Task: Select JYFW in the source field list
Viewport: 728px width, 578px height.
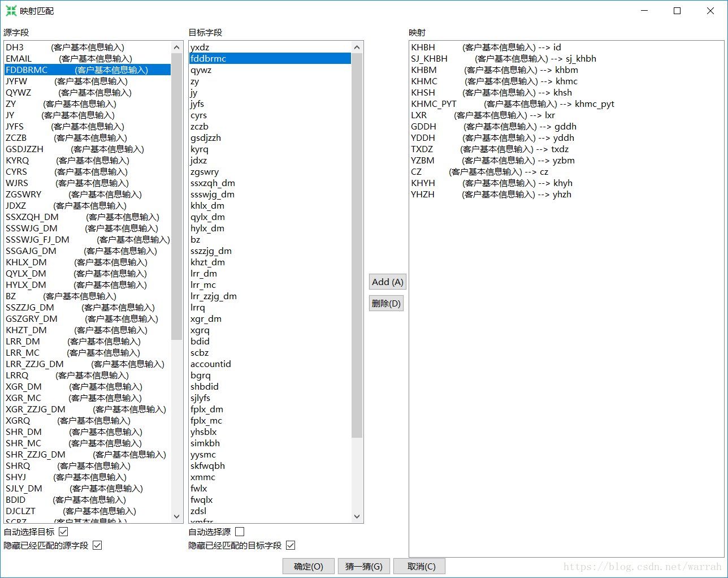Action: click(x=87, y=81)
